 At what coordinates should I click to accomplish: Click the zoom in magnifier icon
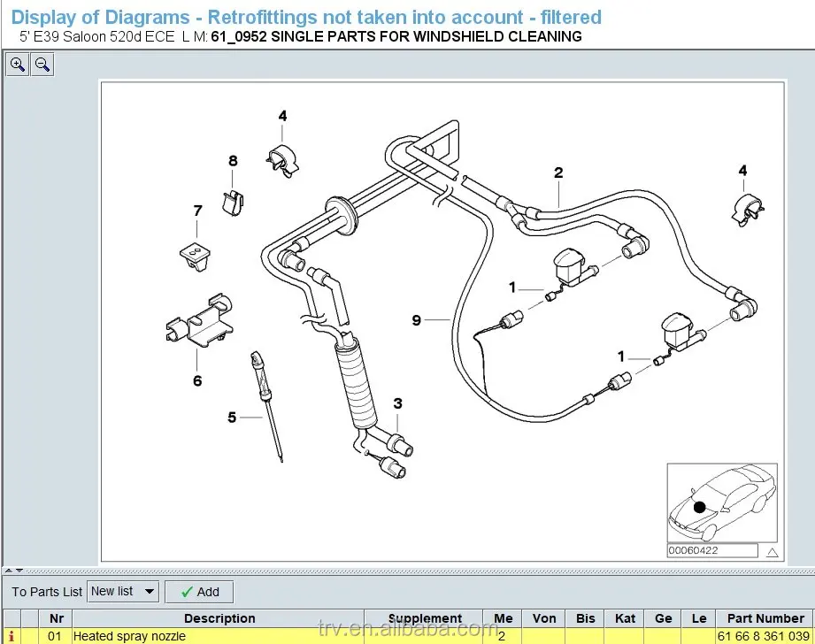click(x=17, y=65)
